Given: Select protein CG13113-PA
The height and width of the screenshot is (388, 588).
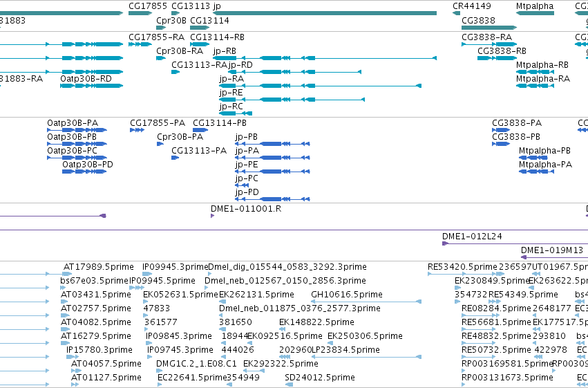Looking at the screenshot, I should pyautogui.click(x=199, y=151).
